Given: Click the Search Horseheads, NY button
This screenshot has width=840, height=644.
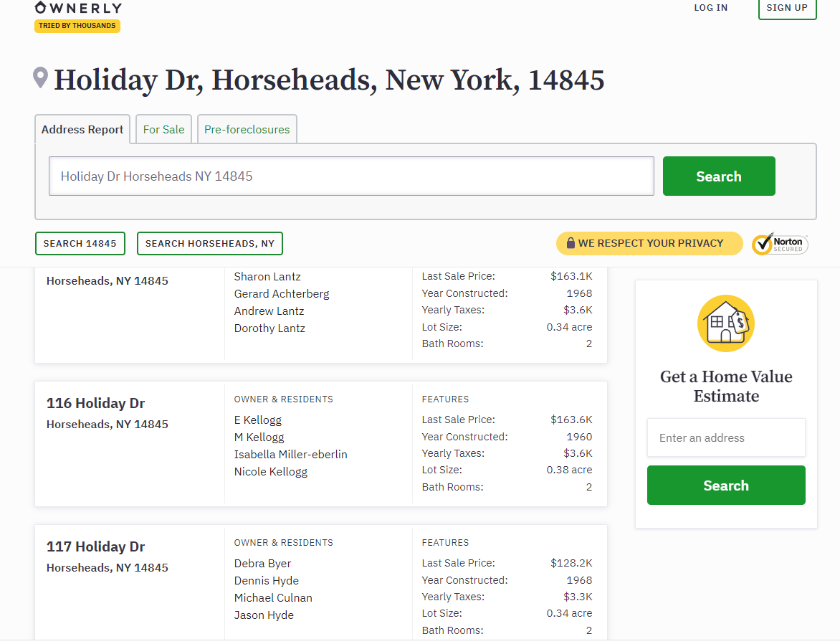Looking at the screenshot, I should 209,244.
